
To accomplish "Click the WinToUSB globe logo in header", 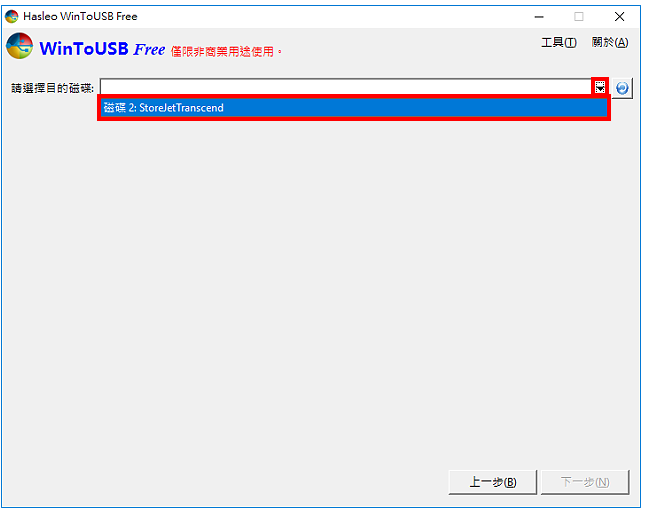I will 20,46.
